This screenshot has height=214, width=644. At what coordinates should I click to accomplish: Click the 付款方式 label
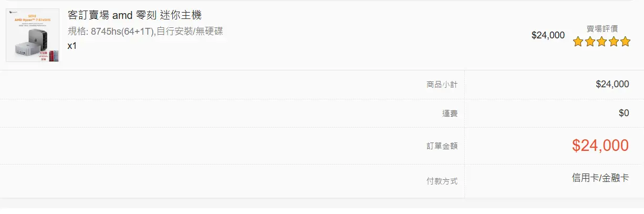click(x=442, y=181)
